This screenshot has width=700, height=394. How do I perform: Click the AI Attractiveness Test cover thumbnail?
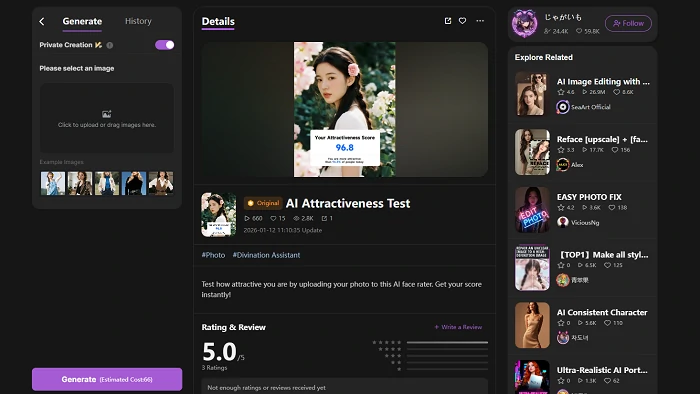[218, 215]
